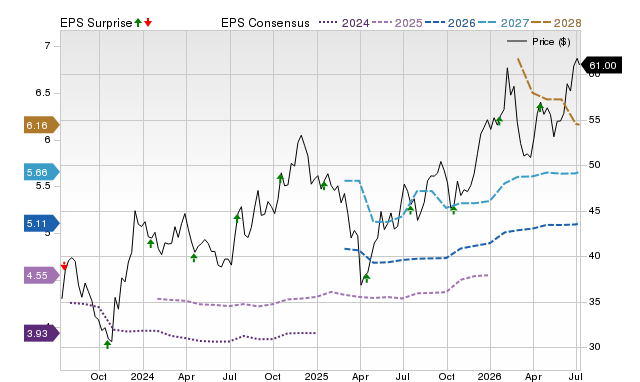
Task: Click the red negative surprise marker at the chart's left edge
Action: pyautogui.click(x=64, y=266)
